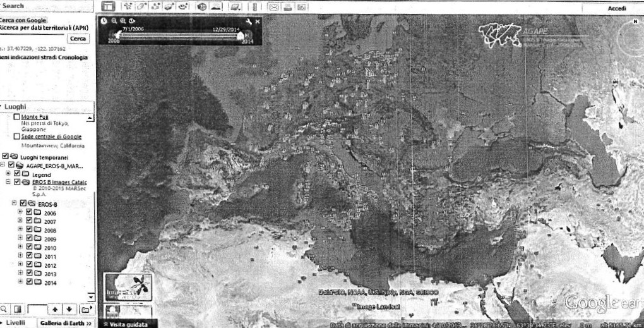Viewport: 644px width, 328px height.
Task: Step the time slider forward
Action: pyautogui.click(x=247, y=35)
